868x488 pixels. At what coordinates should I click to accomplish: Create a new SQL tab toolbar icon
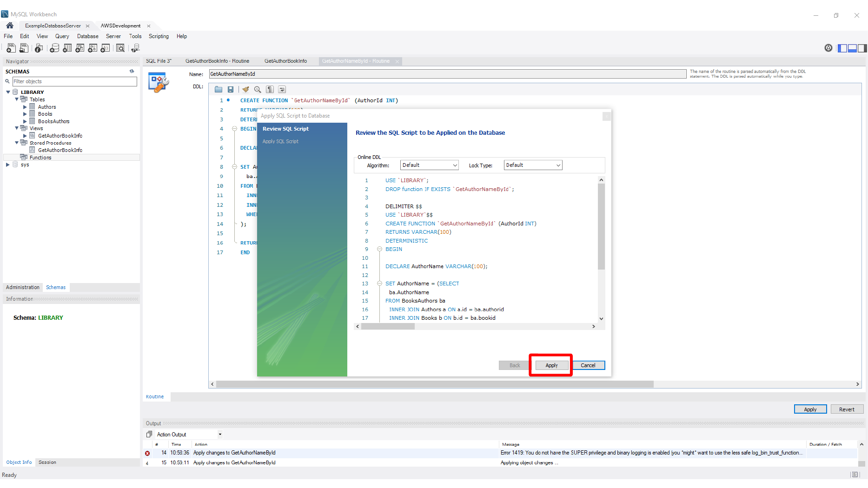[x=11, y=48]
